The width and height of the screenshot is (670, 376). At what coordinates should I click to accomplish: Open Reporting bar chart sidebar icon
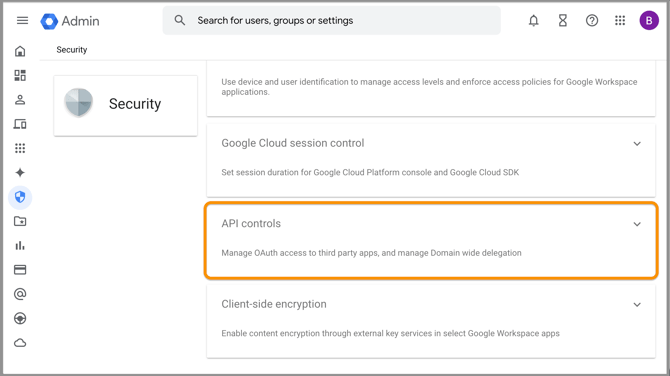(x=20, y=246)
